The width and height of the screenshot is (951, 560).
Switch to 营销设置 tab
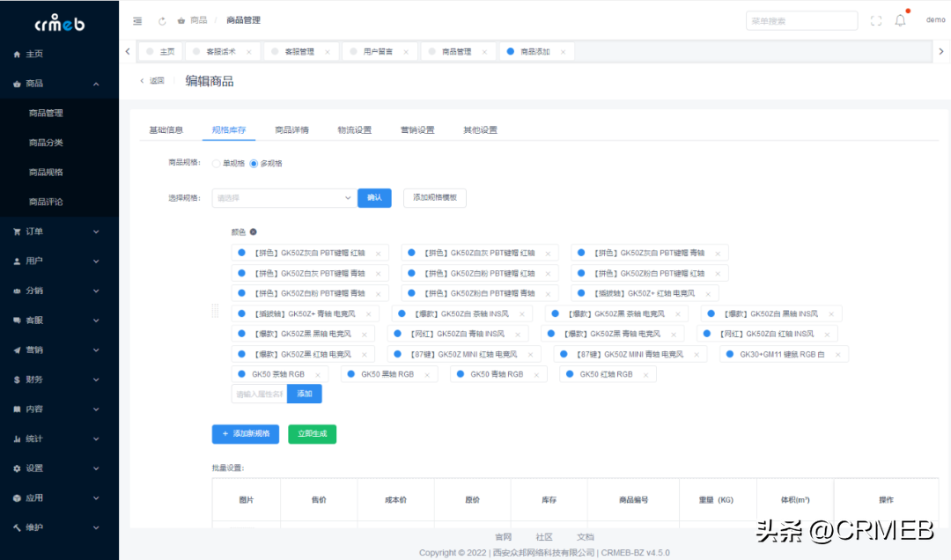(417, 129)
